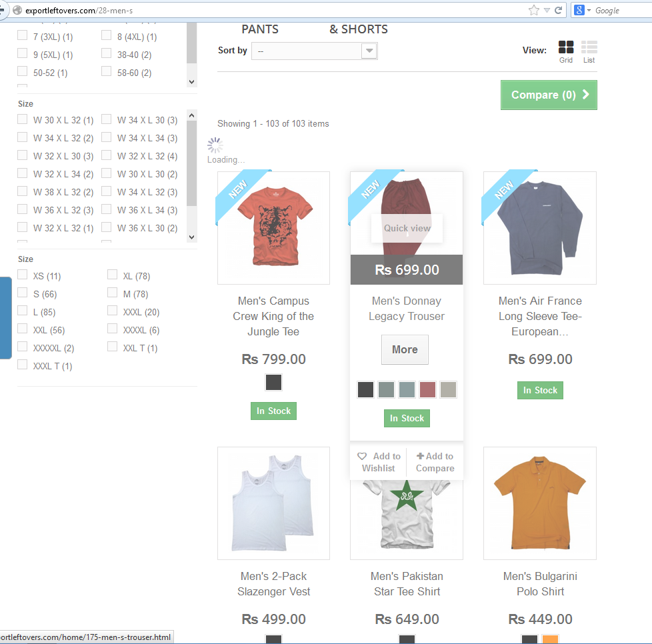The width and height of the screenshot is (652, 644).
Task: Check the L (85) size filter
Action: pos(23,311)
